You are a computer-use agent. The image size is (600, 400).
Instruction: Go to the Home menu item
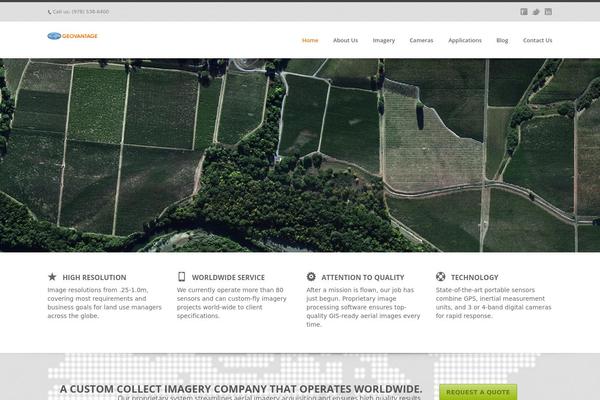(310, 40)
